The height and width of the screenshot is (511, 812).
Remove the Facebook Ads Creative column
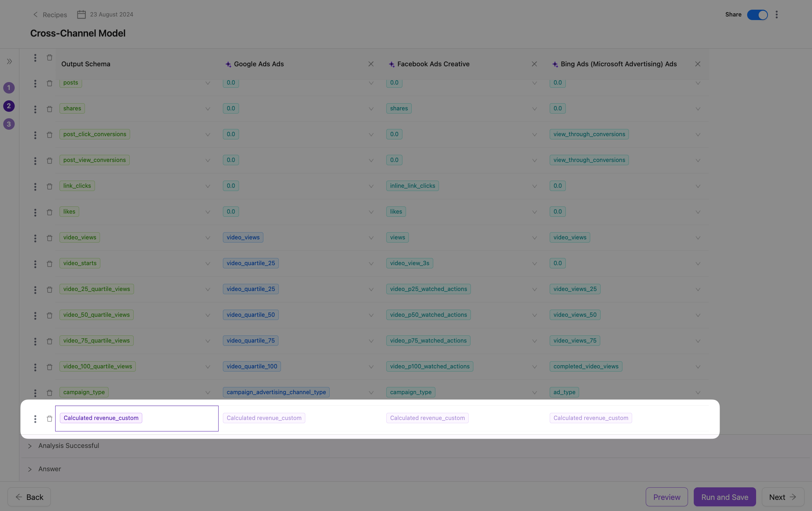point(534,64)
